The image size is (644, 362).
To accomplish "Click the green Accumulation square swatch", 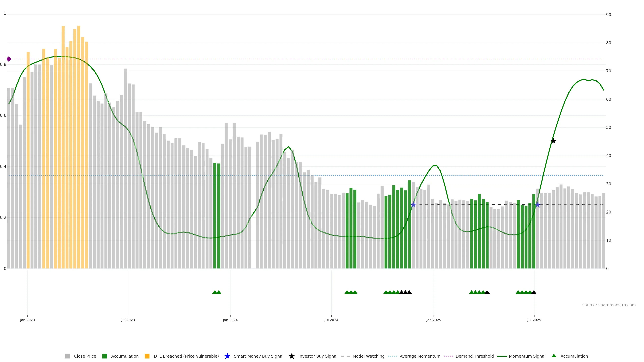I will click(104, 356).
